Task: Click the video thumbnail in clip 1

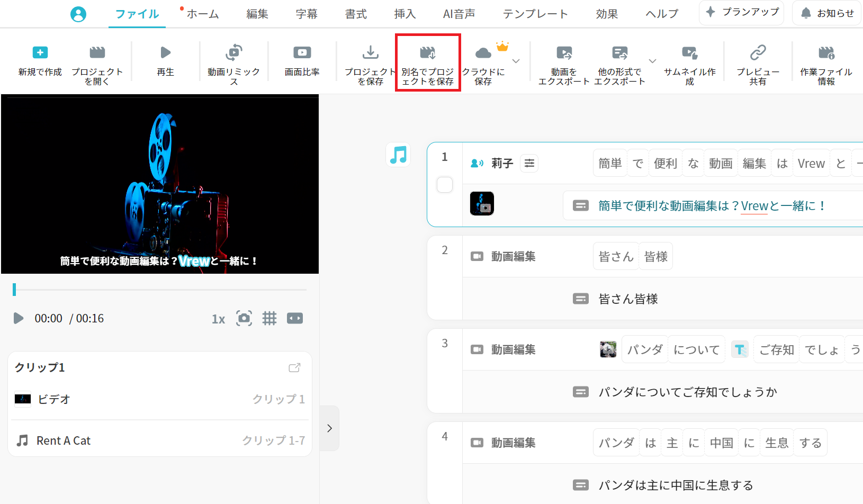Action: pos(482,203)
